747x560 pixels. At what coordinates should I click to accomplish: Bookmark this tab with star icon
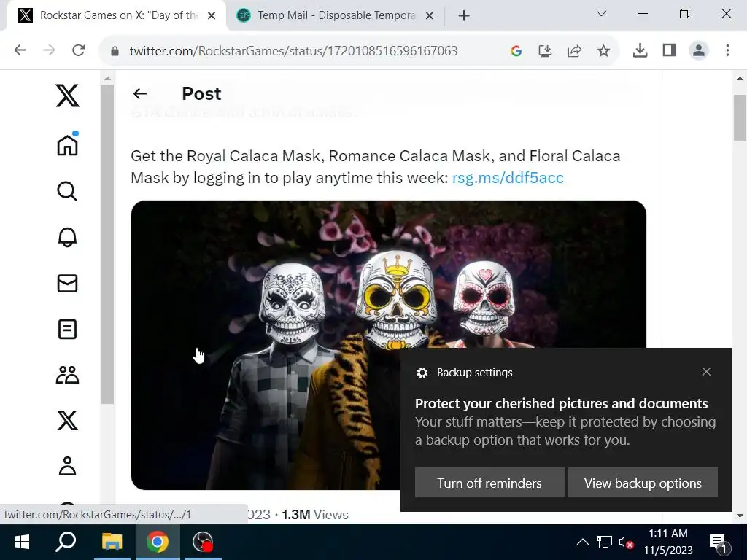tap(603, 51)
